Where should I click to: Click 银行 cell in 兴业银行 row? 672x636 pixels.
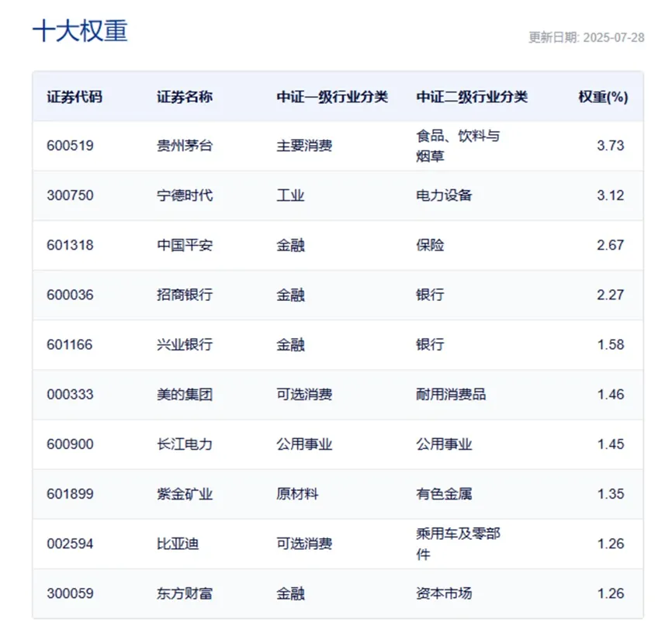click(x=430, y=344)
